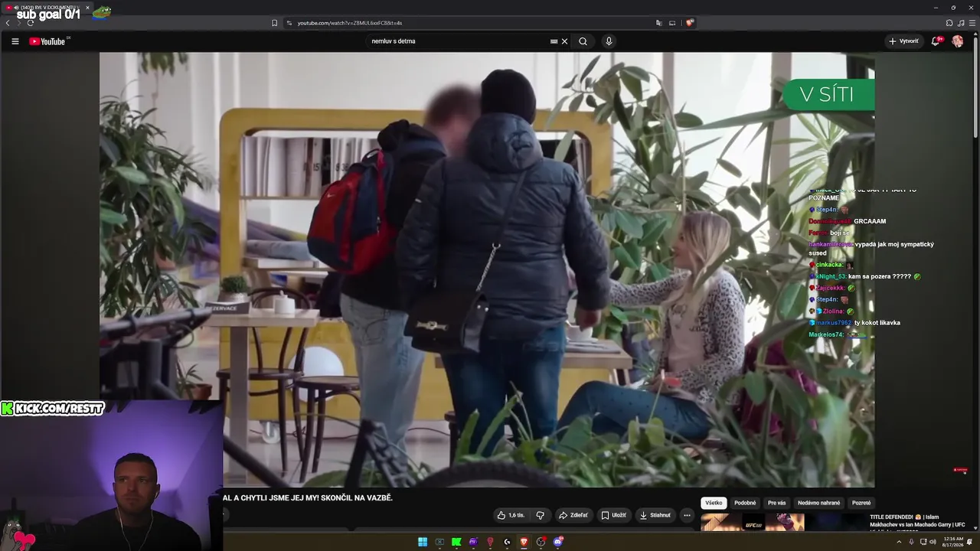Open Logitech G HUB from the taskbar
Image resolution: width=980 pixels, height=551 pixels.
507,542
